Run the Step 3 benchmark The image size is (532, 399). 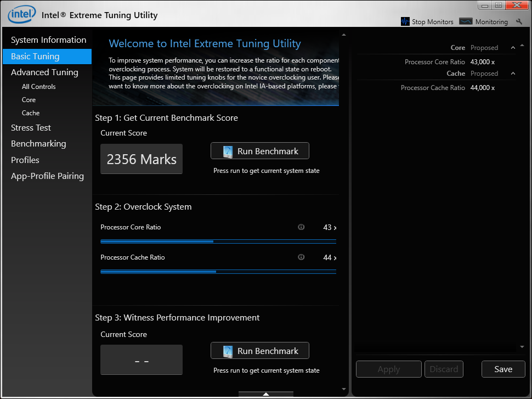[x=260, y=351]
